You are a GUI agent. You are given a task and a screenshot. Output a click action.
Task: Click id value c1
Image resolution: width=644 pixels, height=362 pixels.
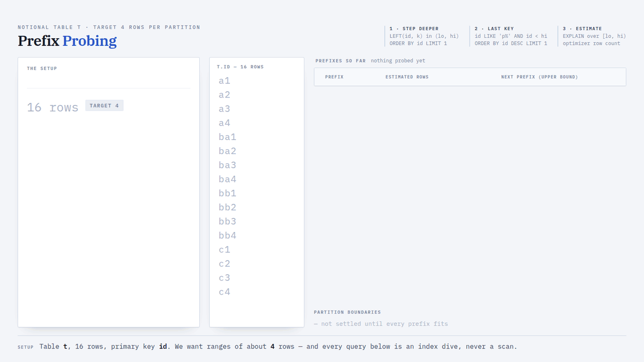(224, 249)
